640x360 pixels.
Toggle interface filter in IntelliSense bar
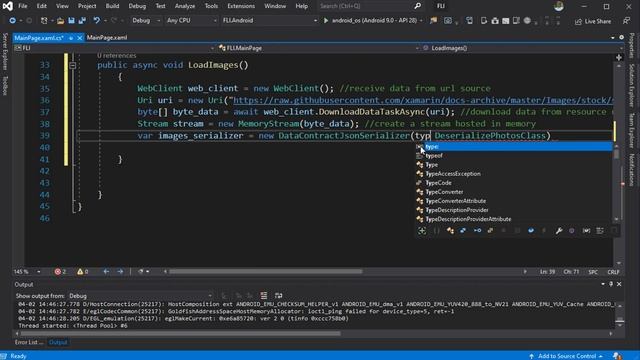477,231
